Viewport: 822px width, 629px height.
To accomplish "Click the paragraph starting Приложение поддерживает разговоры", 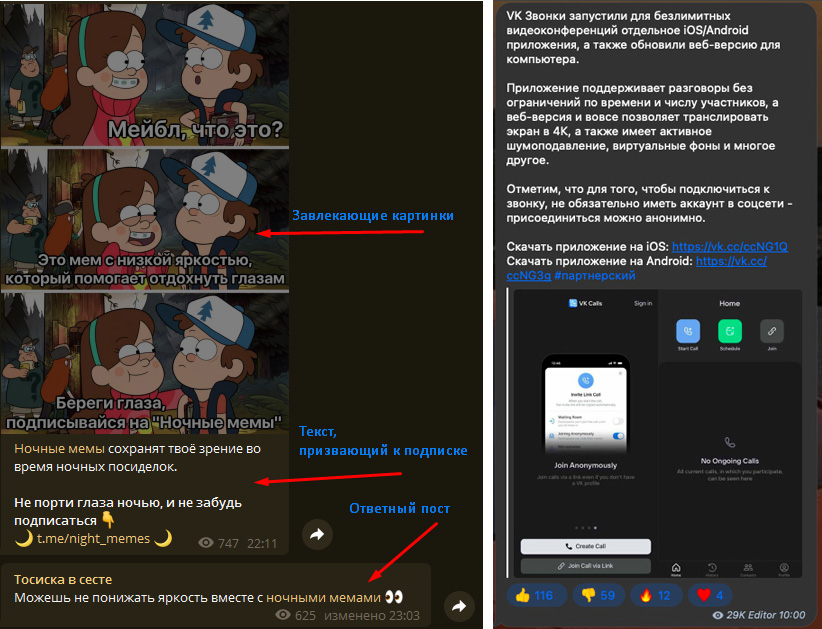I will [x=642, y=124].
